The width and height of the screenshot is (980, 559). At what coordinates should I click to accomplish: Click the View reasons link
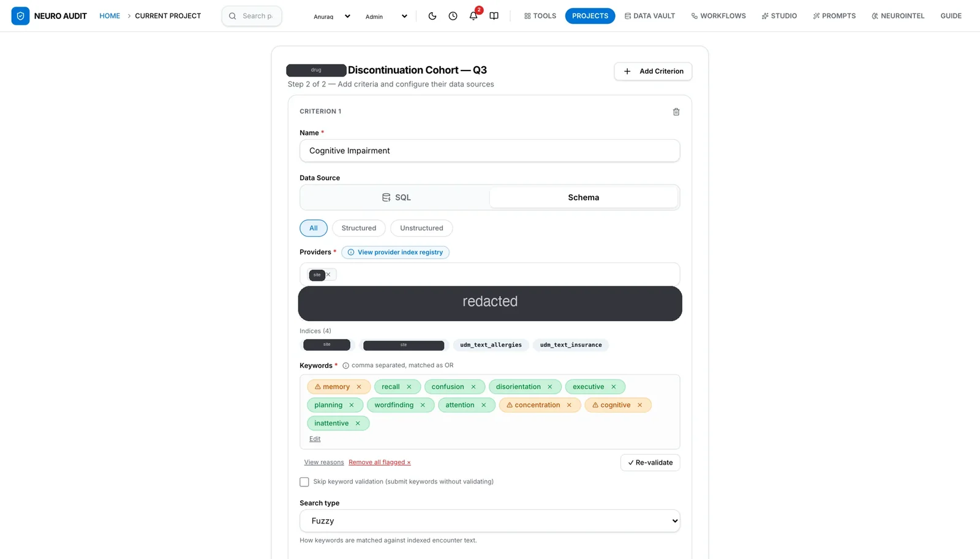tap(324, 463)
